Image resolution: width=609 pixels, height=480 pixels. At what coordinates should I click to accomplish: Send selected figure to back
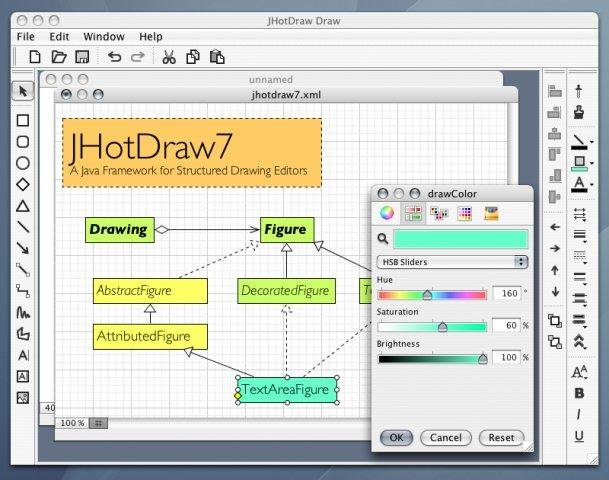tap(555, 342)
